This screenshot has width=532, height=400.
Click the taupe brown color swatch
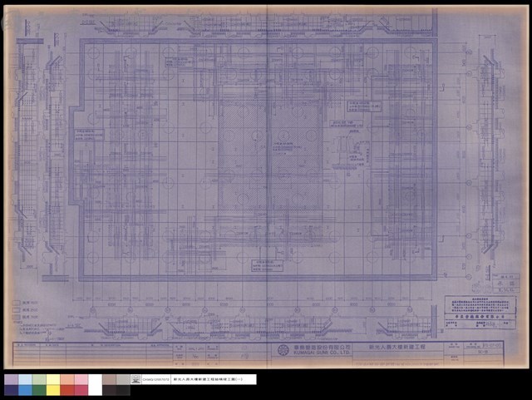pyautogui.click(x=109, y=380)
